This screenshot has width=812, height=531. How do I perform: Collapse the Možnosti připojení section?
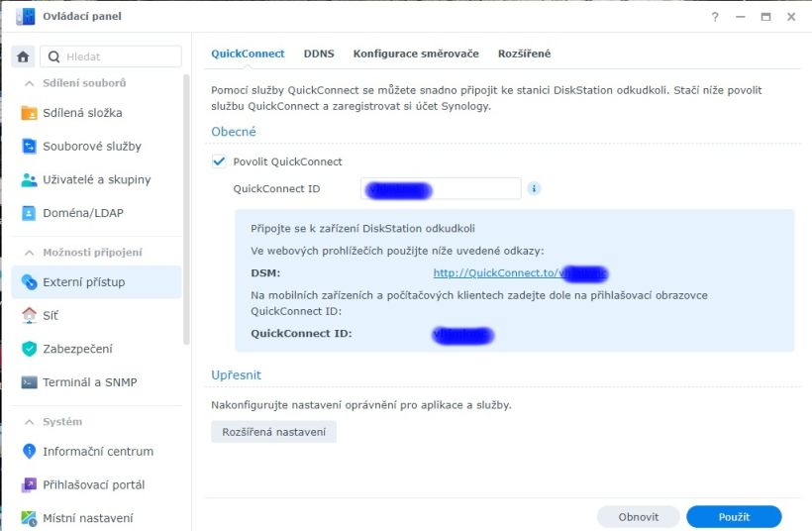pos(28,253)
